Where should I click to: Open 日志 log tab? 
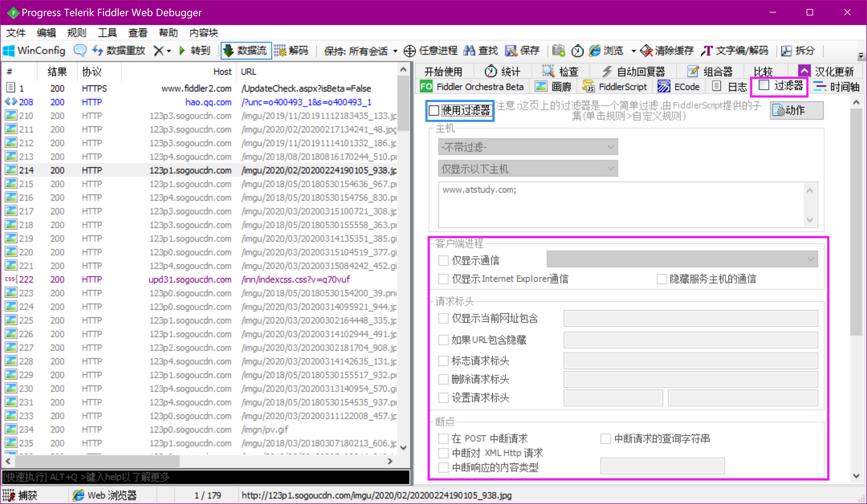tap(730, 87)
